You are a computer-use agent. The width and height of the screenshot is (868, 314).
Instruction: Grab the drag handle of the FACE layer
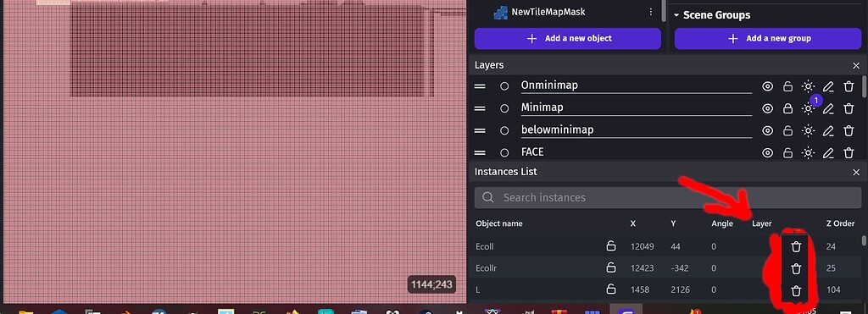pyautogui.click(x=480, y=152)
